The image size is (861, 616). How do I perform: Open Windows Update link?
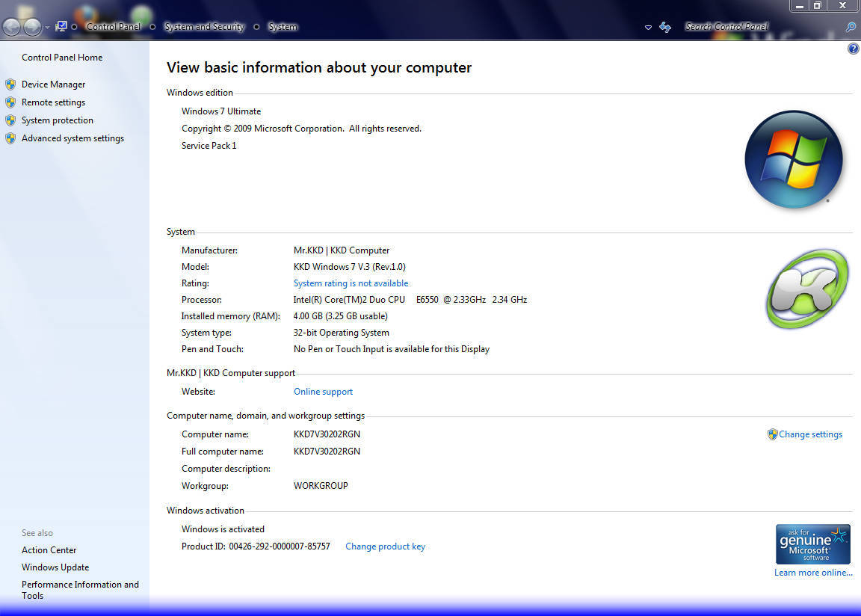point(55,567)
